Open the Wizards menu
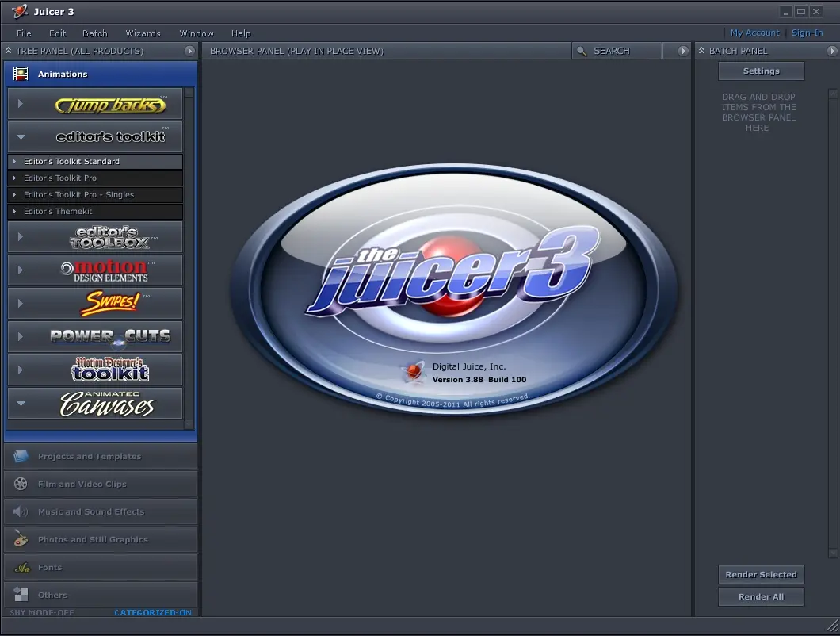Viewport: 840px width, 636px height. (143, 33)
